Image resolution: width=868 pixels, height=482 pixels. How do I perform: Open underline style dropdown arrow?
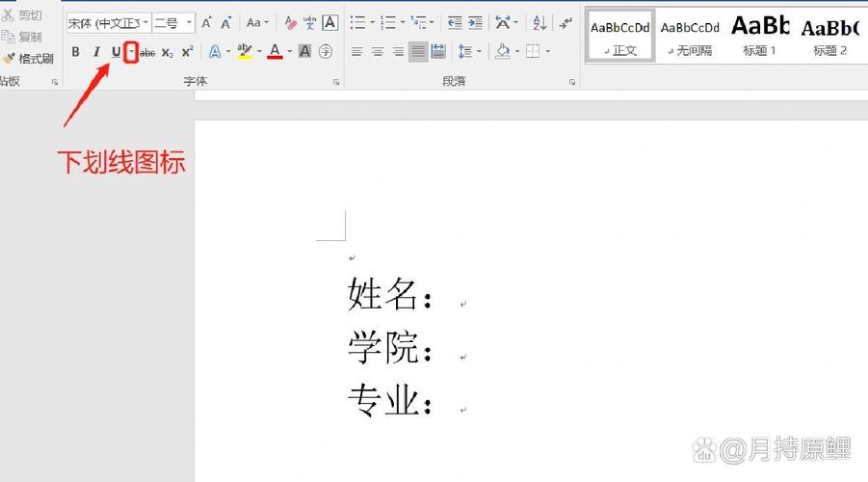(131, 52)
